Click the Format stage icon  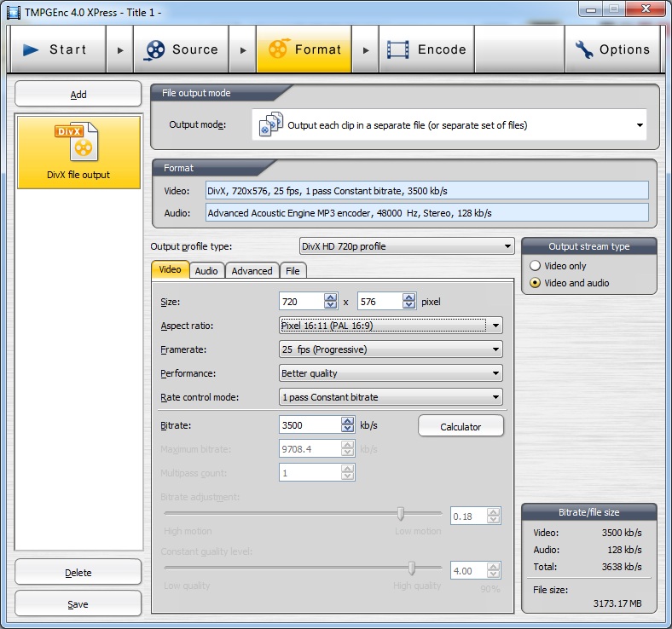point(278,49)
